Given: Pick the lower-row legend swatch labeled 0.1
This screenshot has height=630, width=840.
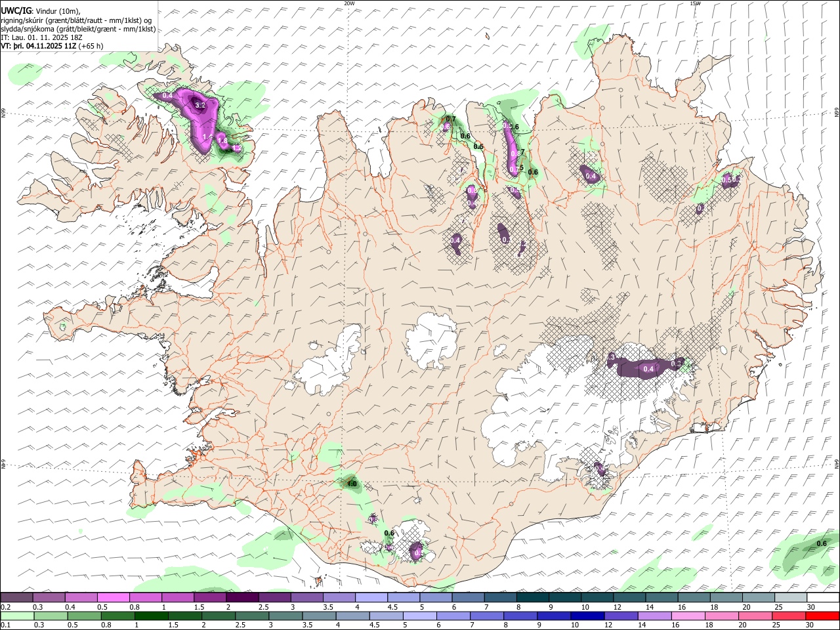Looking at the screenshot, I should click(16, 616).
